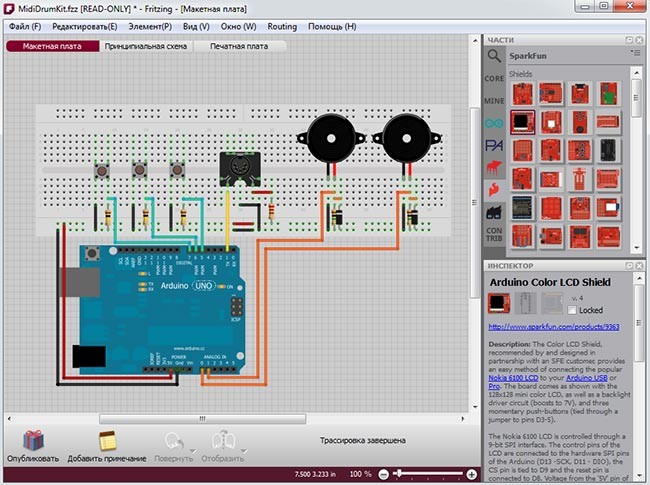The width and height of the screenshot is (650, 485).
Task: Select the MINE parts bin
Action: pyautogui.click(x=494, y=101)
